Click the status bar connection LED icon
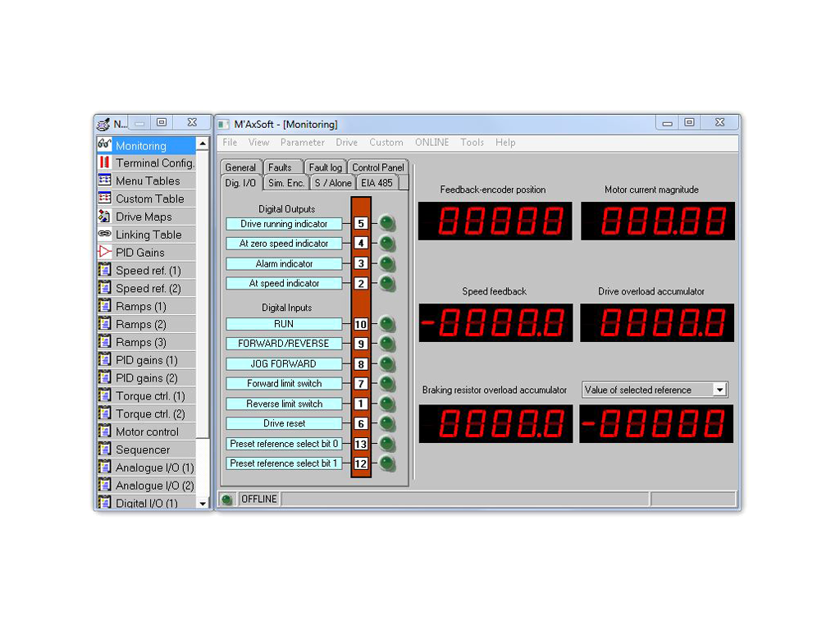 (227, 499)
